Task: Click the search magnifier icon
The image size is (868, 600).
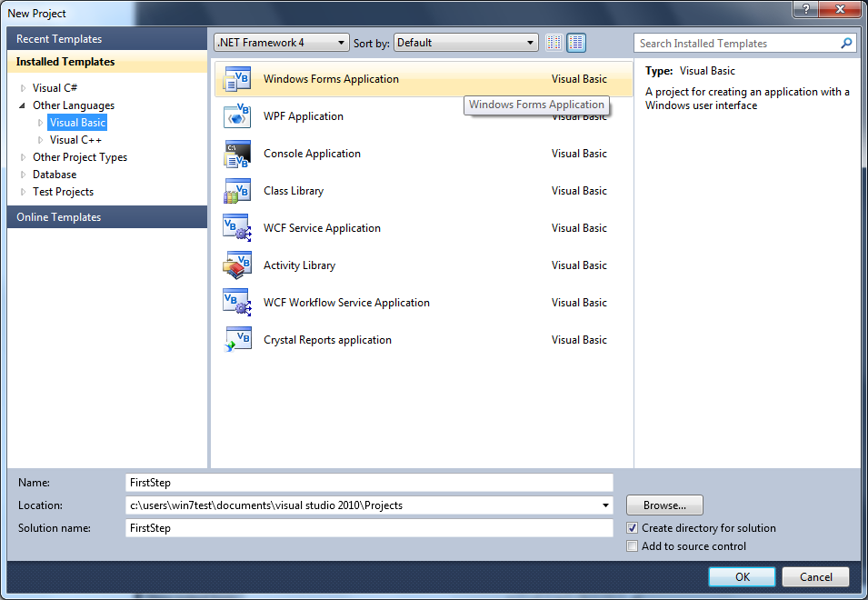Action: [x=846, y=43]
